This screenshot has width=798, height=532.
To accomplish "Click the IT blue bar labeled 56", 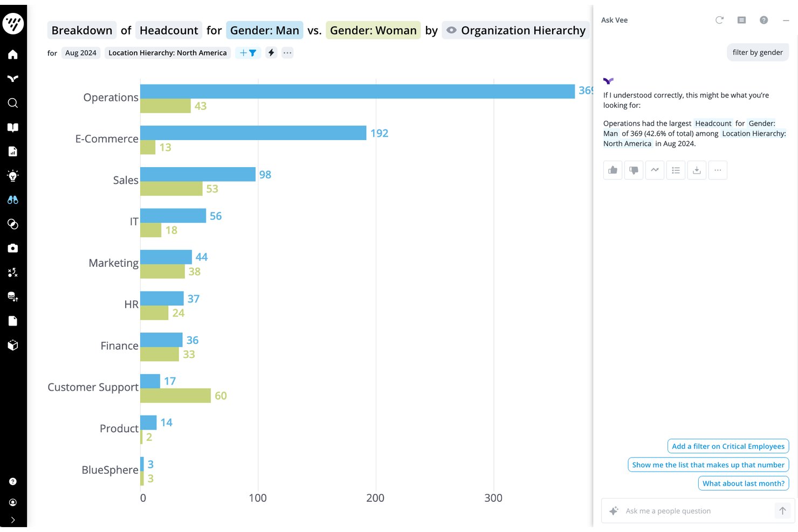I will point(173,216).
